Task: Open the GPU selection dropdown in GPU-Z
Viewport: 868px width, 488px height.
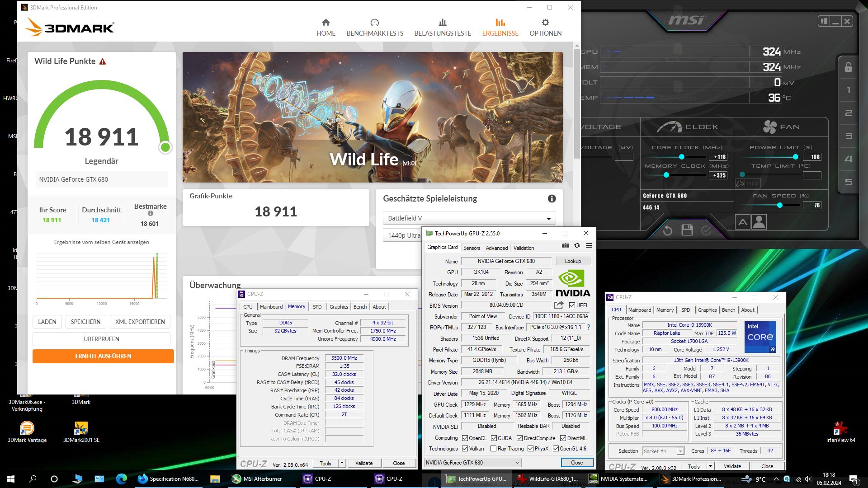Action: [472, 463]
